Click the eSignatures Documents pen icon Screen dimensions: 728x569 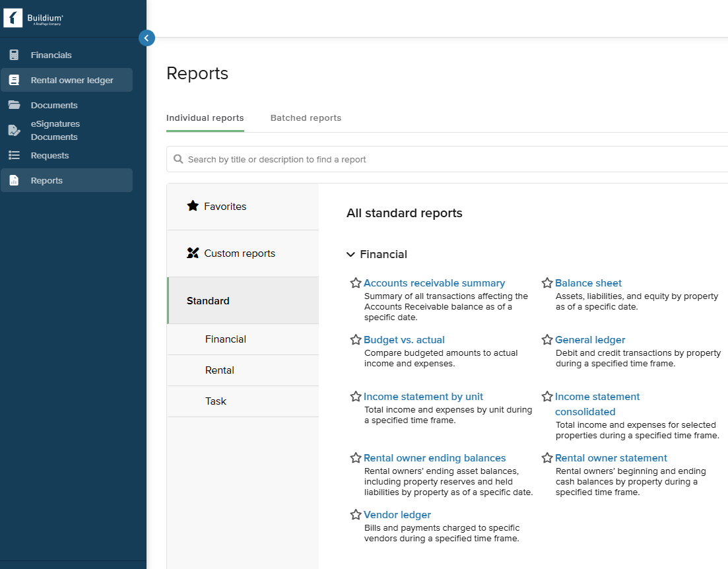(14, 131)
